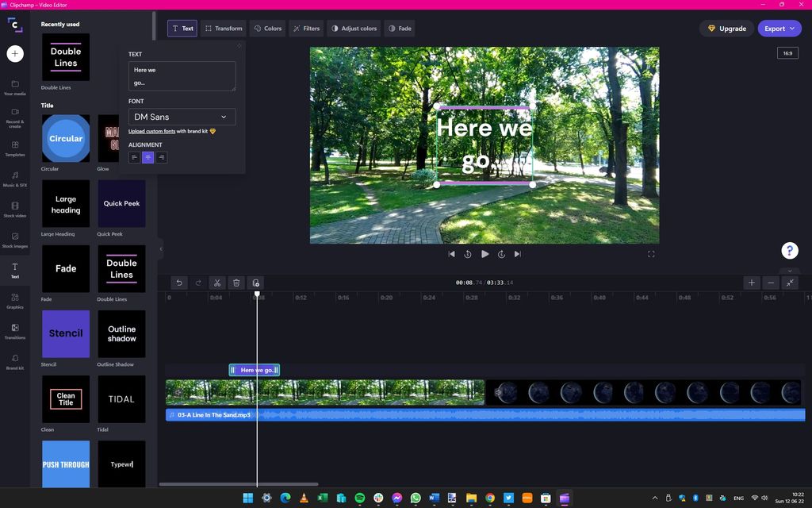Fit timeline to screen

point(790,283)
